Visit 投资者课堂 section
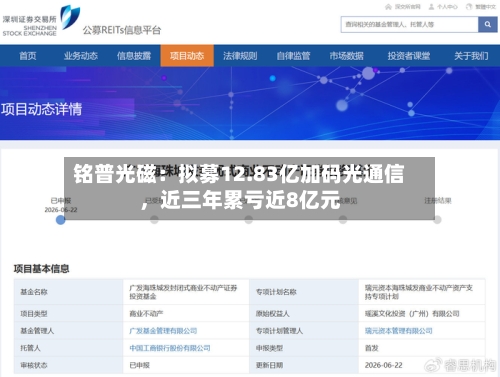This screenshot has width=500, height=377. pos(409,56)
